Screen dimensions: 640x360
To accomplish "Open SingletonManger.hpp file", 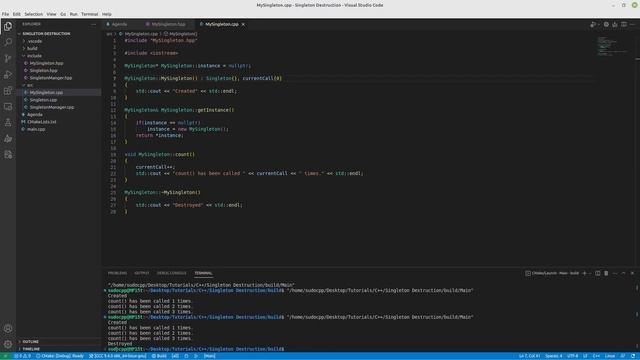I will pyautogui.click(x=51, y=78).
